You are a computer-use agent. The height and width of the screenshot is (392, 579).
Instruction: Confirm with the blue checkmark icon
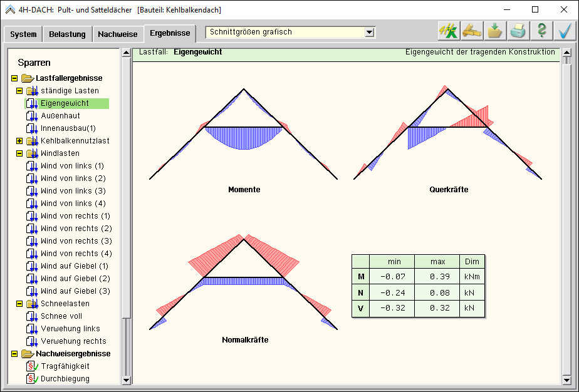click(x=565, y=31)
